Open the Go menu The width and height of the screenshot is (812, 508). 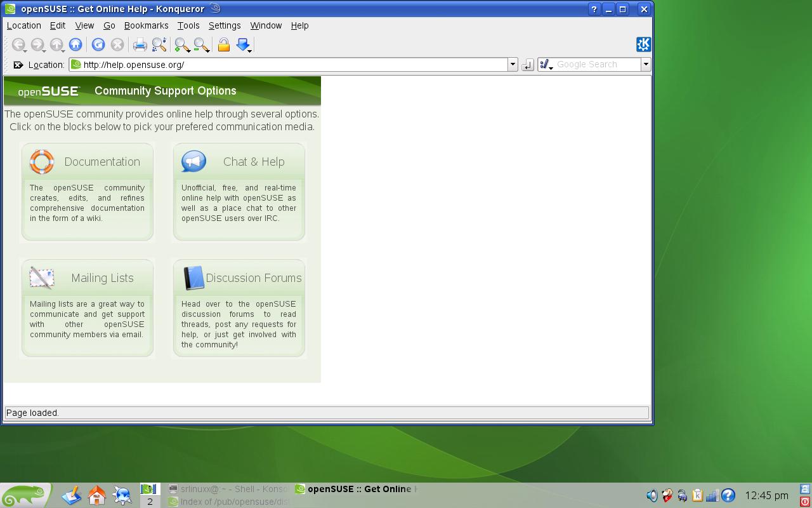(x=109, y=25)
